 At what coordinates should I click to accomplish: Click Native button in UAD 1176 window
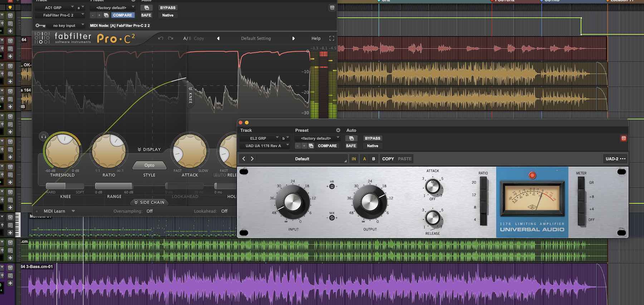[372, 146]
